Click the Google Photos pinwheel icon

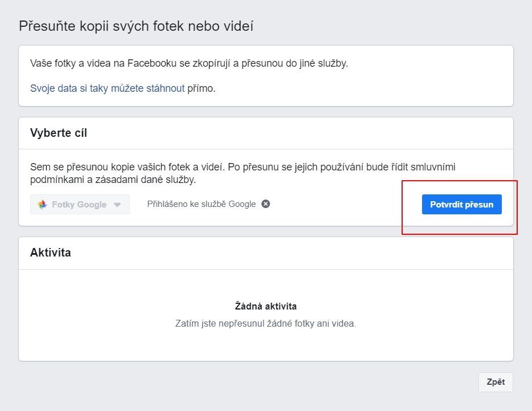(42, 205)
